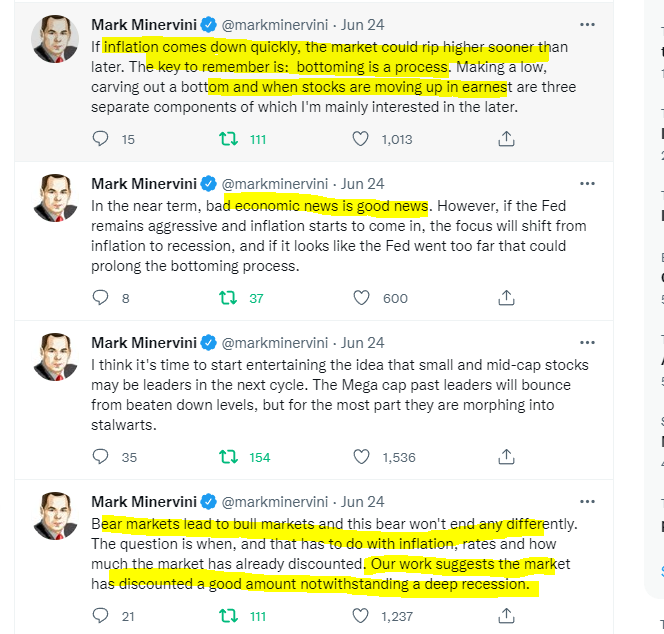Viewport: 664px width, 634px height.
Task: Like the tweet with 600 likes
Action: [363, 298]
